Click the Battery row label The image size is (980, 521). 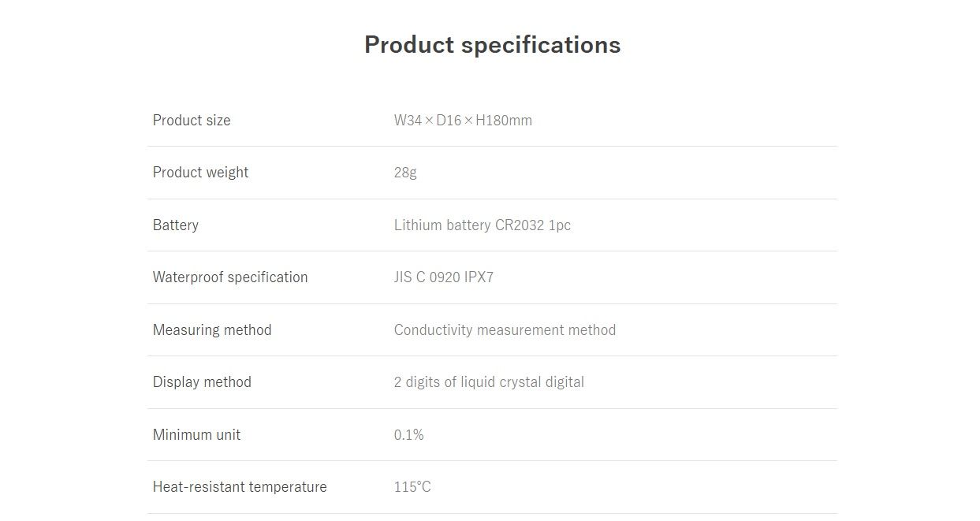[176, 225]
